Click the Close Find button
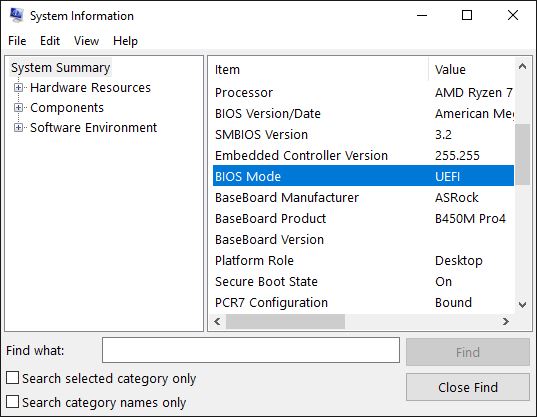 468,387
